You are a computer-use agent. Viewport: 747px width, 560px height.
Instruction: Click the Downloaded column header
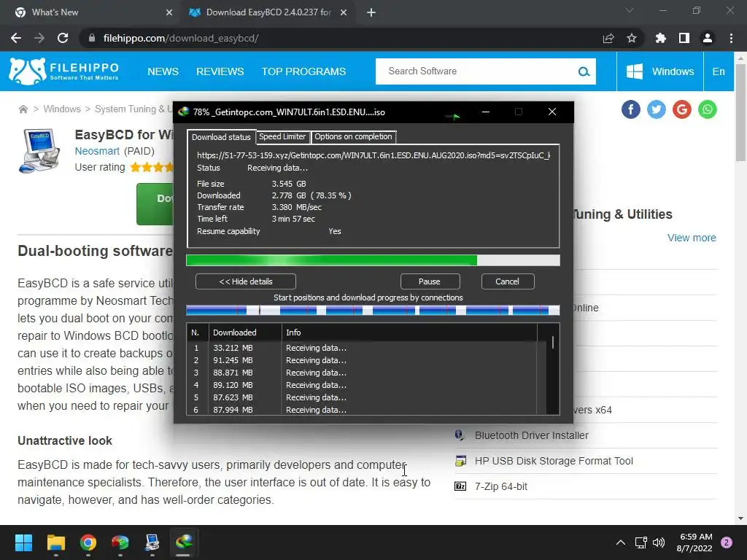coord(245,332)
